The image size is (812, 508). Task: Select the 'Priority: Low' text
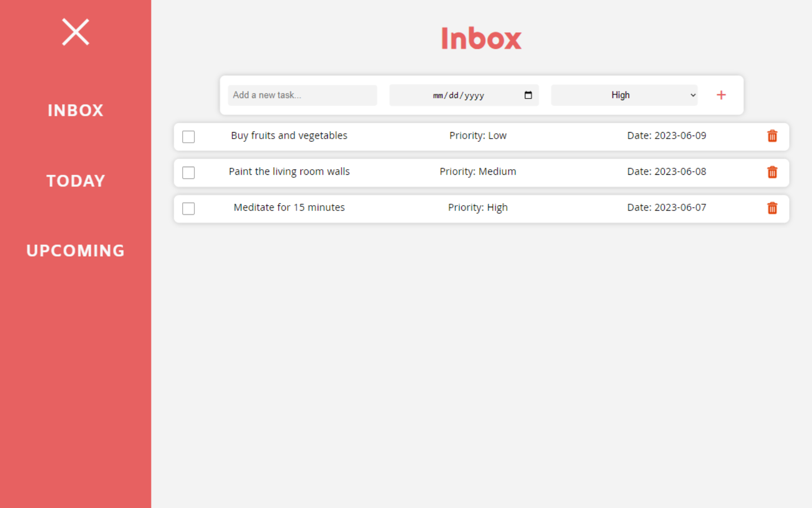pyautogui.click(x=478, y=136)
